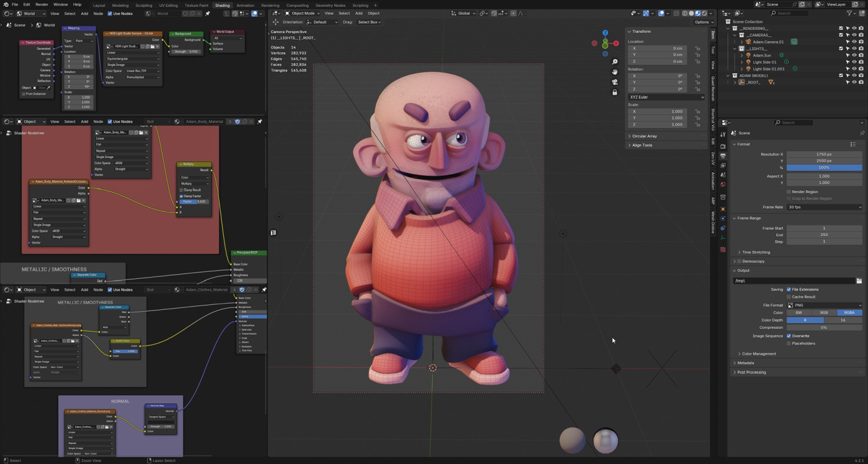
Task: Click the Frame End value field
Action: (x=824, y=235)
